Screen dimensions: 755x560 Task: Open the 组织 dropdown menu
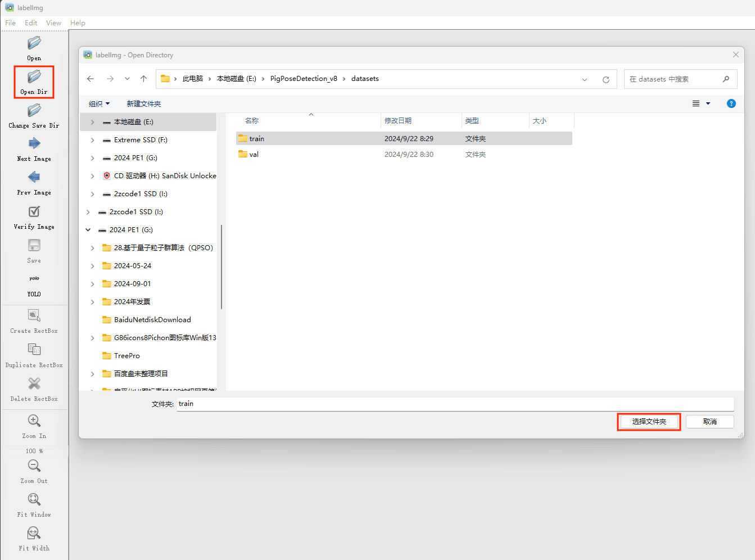coord(99,104)
